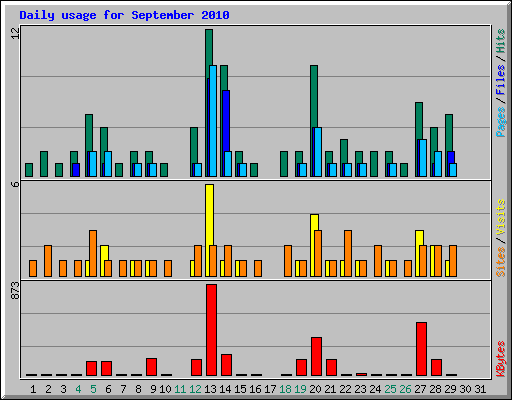
Task: Click the light blue Pages bar for day 13
Action: tap(213, 121)
